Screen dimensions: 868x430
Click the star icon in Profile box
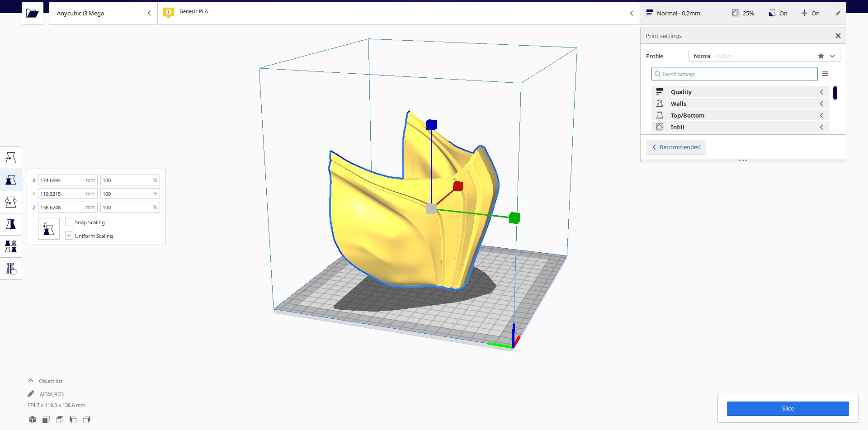pos(821,56)
